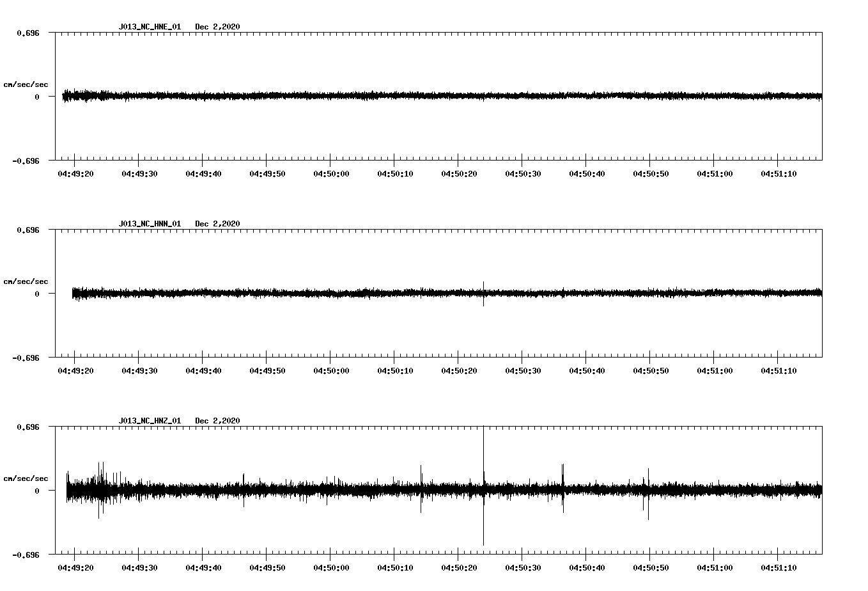Image resolution: width=868 pixels, height=591 pixels.
Task: Select the cm/sec/sec label on HNZ trace
Action: (26, 477)
